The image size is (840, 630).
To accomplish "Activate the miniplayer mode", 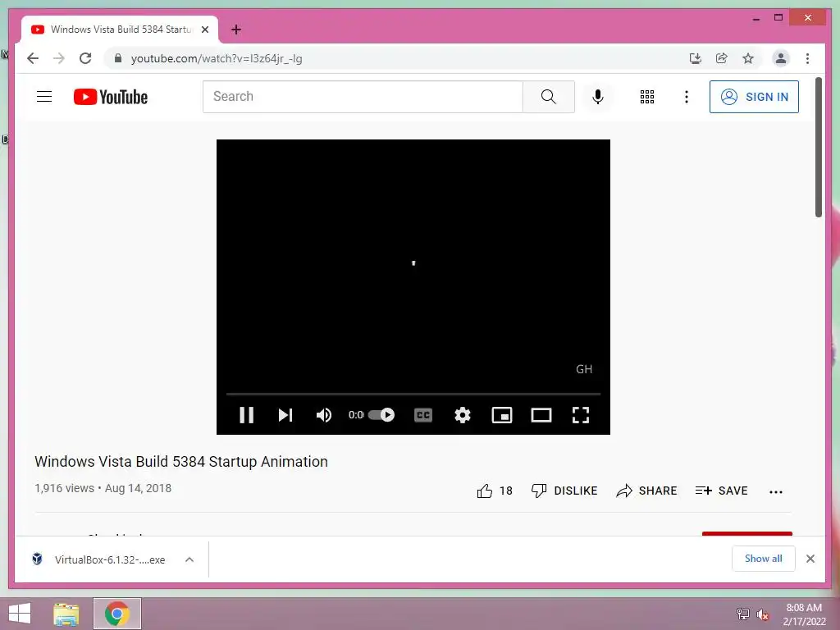I will (x=502, y=415).
